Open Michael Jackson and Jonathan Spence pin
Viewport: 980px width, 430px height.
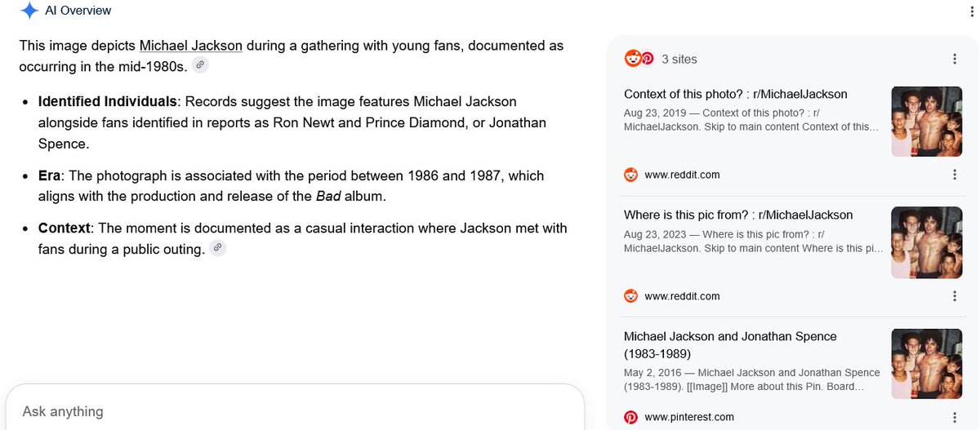730,344
